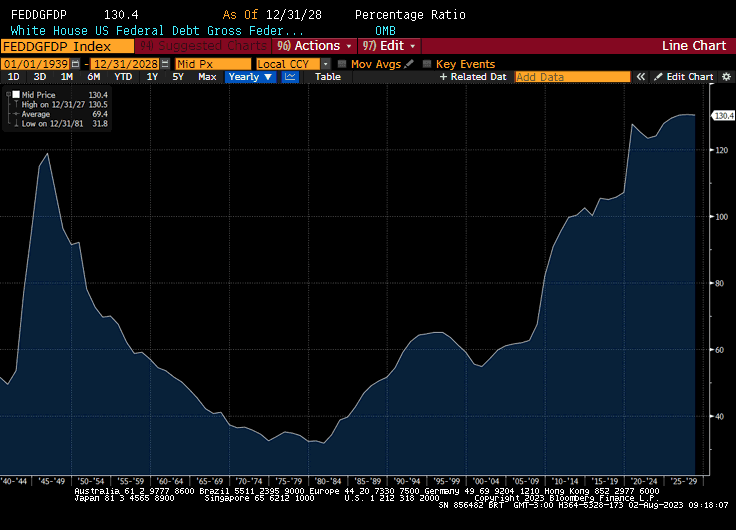Click the Edit Chart pencil icon
Viewport: 736px width, 530px height.
pos(658,77)
